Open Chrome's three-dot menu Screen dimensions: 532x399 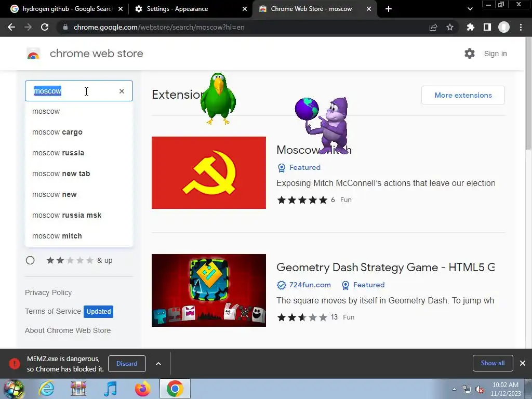pos(521,27)
